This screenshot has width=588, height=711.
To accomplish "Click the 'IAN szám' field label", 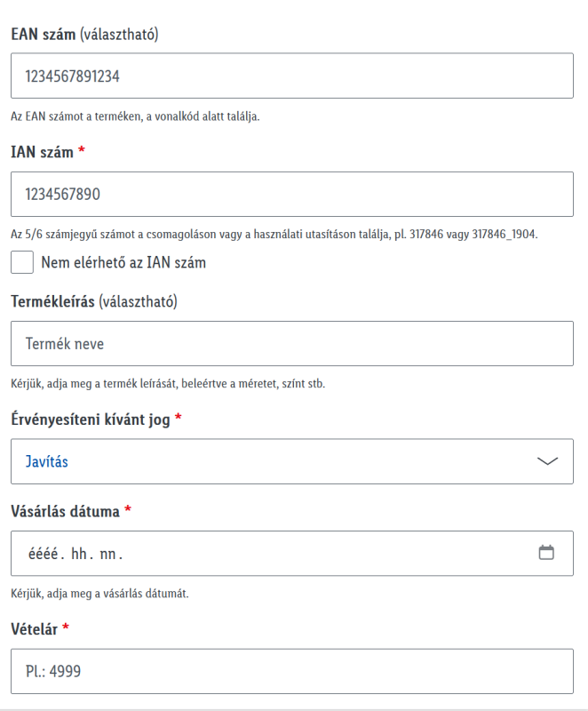I will [x=42, y=152].
